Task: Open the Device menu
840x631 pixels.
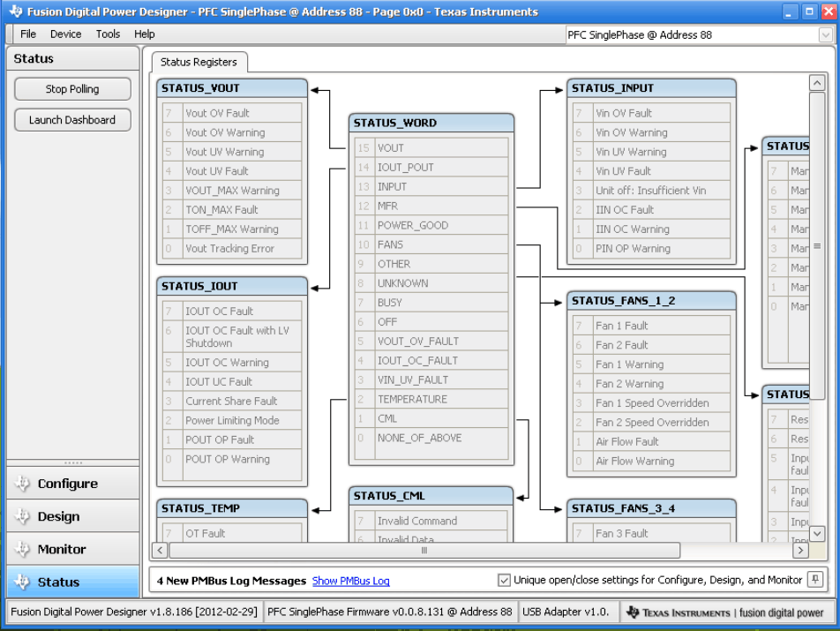Action: [x=65, y=34]
